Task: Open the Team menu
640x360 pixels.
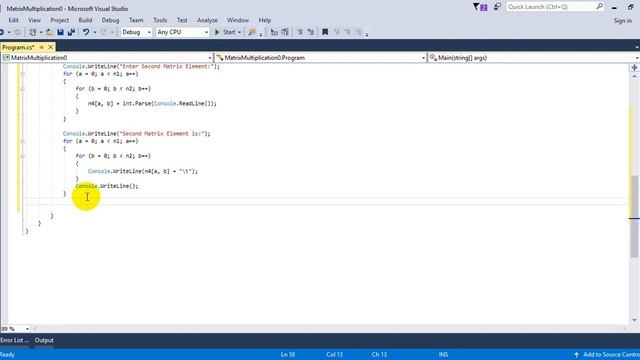Action: (136, 20)
